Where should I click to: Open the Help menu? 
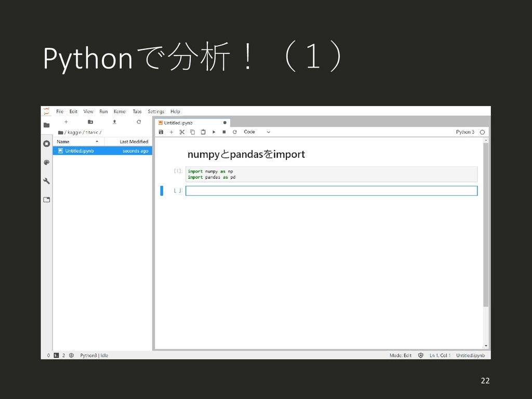click(175, 111)
